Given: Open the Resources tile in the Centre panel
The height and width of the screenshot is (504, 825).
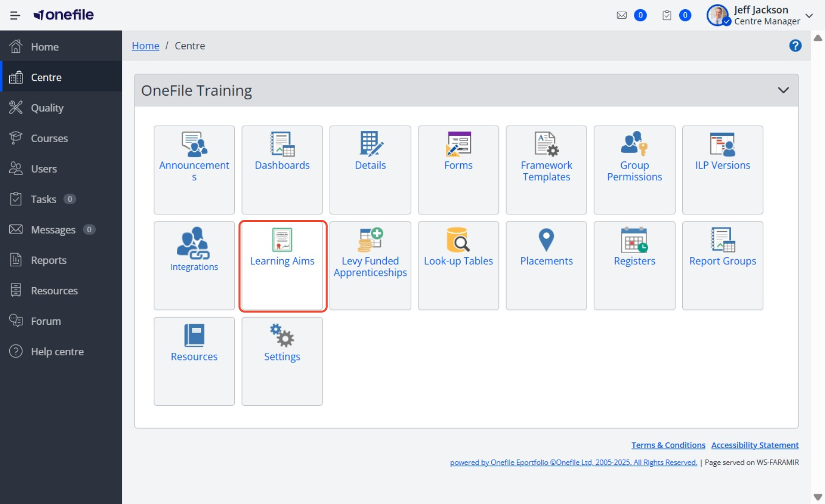Looking at the screenshot, I should point(194,361).
